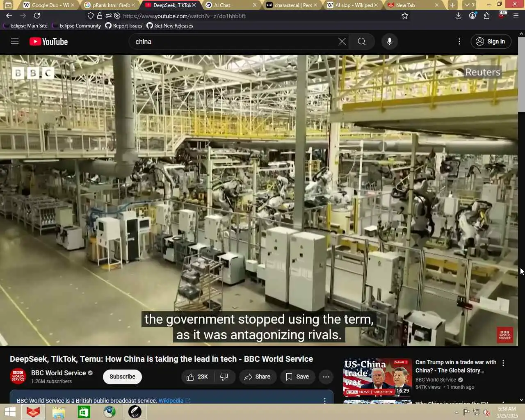This screenshot has width=525, height=420.
Task: Like the video with thumbs-up 23K
Action: point(197,377)
